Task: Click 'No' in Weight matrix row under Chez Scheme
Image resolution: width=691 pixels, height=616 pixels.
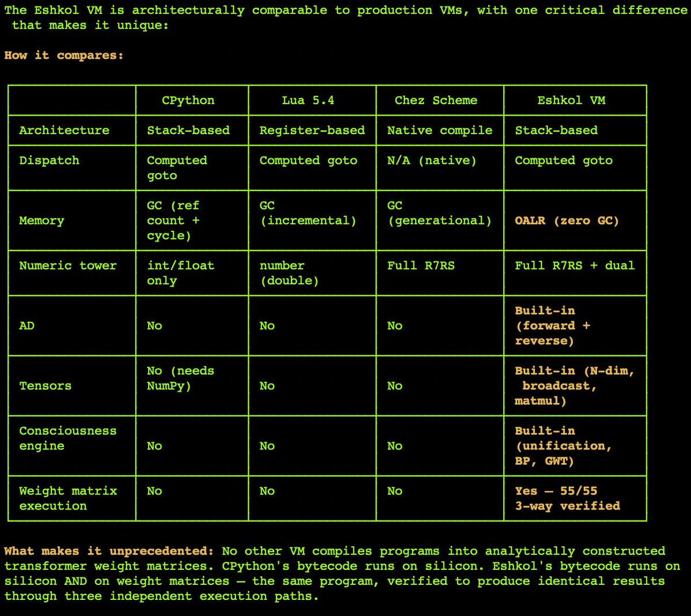Action: 394,491
